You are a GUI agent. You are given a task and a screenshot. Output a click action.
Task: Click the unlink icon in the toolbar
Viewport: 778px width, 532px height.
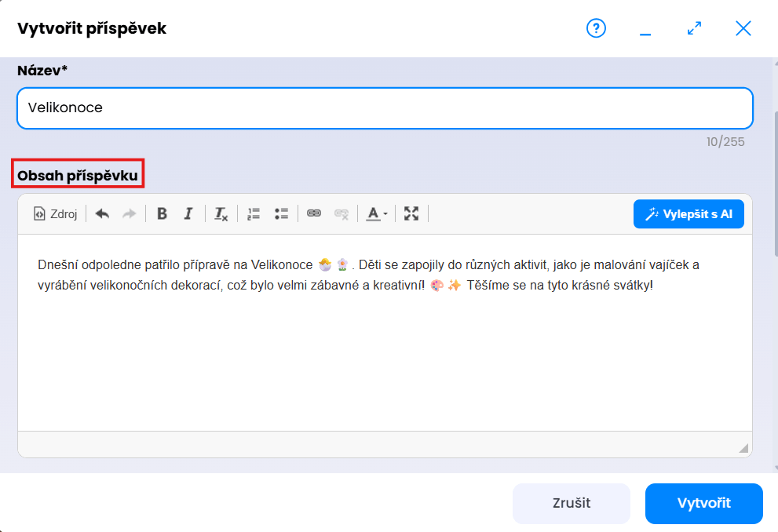coord(341,213)
